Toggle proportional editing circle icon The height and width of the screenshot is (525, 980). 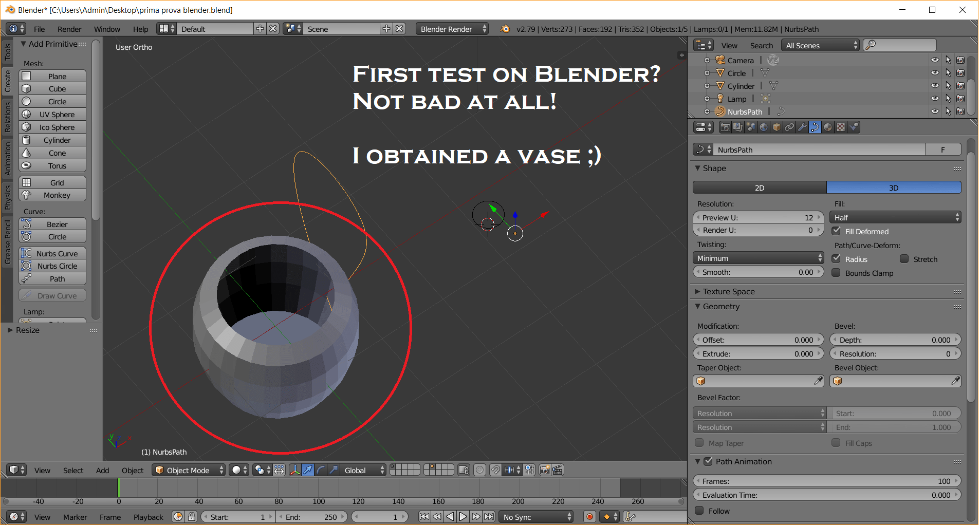(x=479, y=470)
